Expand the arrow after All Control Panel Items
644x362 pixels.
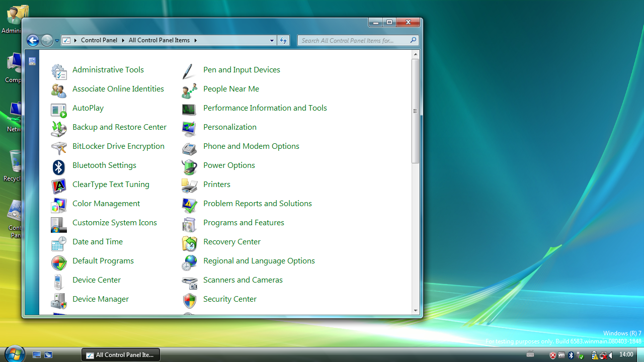(x=195, y=40)
